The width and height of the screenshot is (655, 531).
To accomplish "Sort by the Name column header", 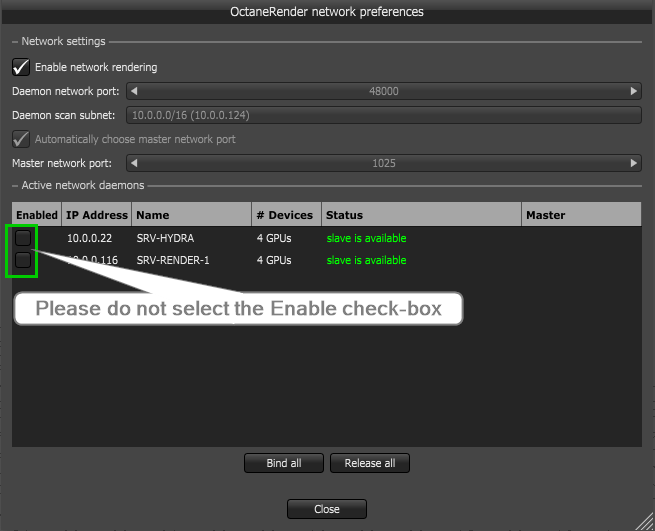I will point(192,215).
